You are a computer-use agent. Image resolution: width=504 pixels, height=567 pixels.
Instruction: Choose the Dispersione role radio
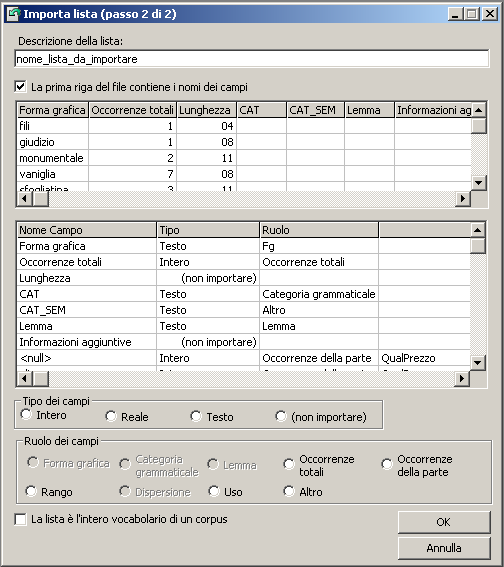click(125, 491)
